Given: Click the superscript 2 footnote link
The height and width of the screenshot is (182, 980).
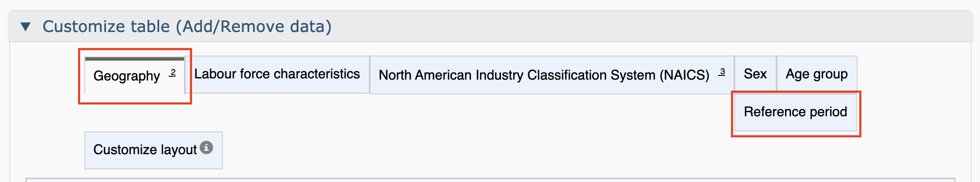Looking at the screenshot, I should coord(173,73).
